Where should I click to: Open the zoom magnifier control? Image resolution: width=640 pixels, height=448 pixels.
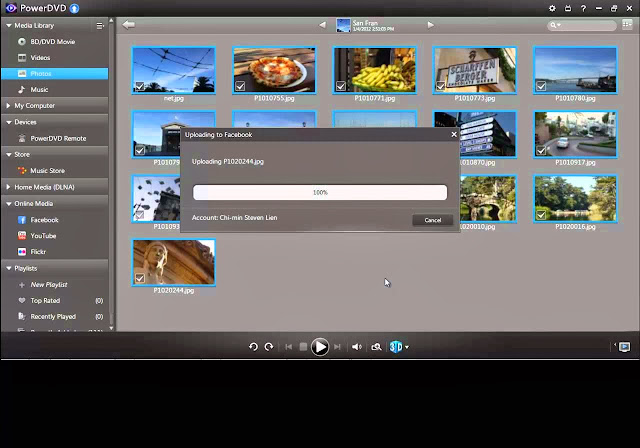(x=376, y=347)
